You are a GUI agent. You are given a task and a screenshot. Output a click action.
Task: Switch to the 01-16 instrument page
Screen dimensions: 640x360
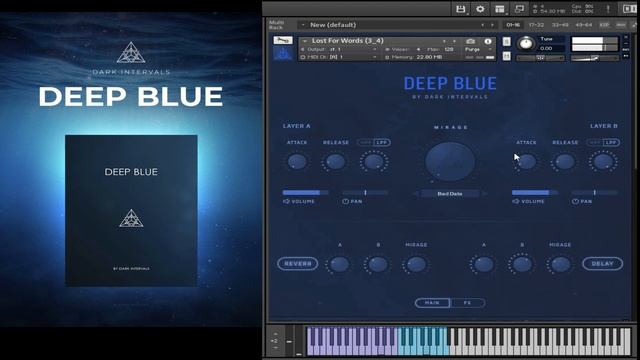[513, 25]
